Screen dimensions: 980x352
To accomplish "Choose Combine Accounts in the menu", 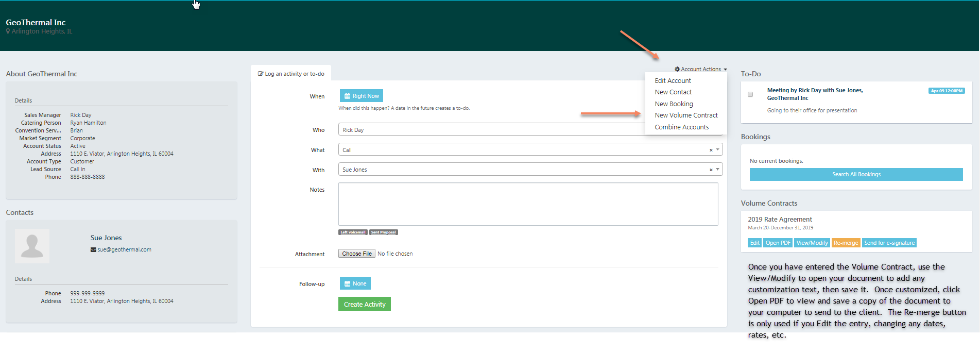I will [681, 127].
